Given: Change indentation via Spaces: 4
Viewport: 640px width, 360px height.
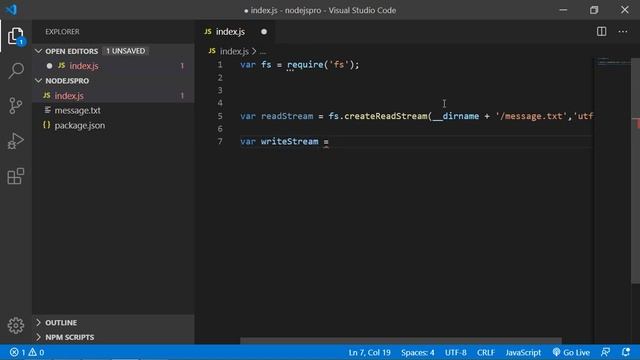Looking at the screenshot, I should tap(418, 352).
